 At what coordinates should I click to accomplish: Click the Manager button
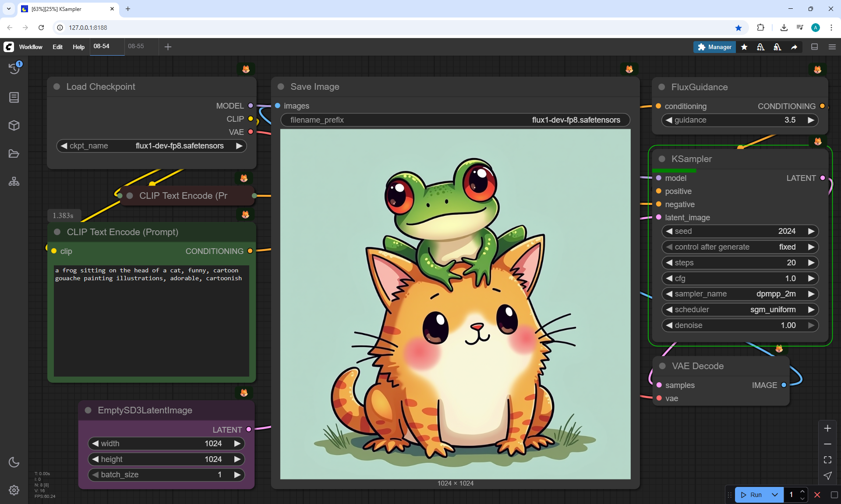pos(714,47)
